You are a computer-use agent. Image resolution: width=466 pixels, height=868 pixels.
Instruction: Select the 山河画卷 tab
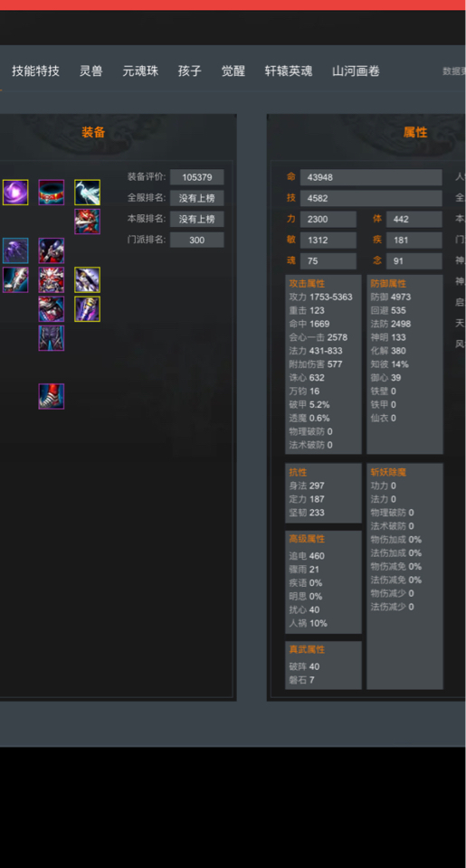pos(356,71)
